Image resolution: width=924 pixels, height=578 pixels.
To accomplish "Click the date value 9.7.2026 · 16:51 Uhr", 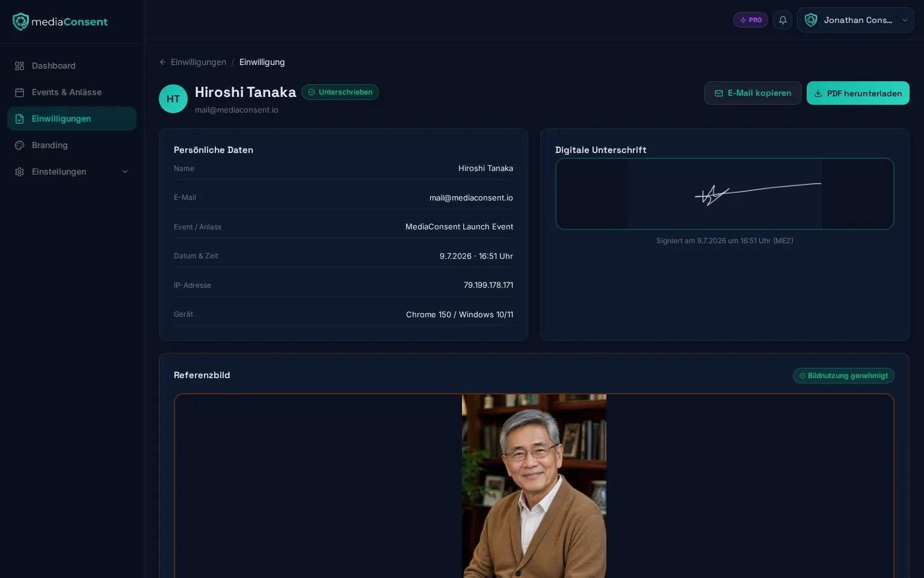I will [x=476, y=256].
